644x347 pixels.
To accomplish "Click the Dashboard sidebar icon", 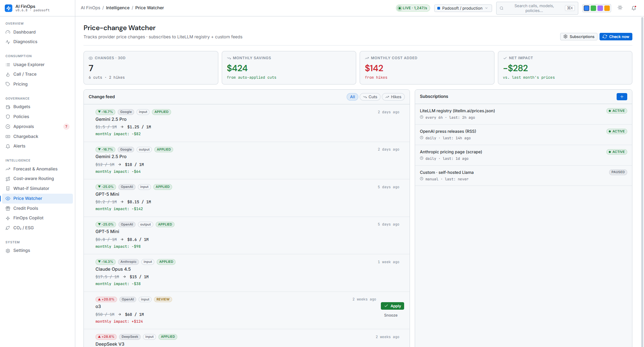I will tap(8, 32).
